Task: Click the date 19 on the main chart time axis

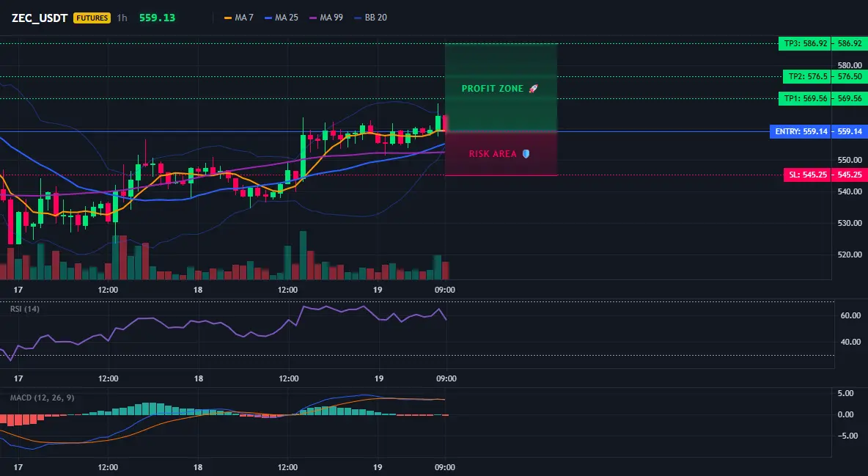Action: [378, 290]
